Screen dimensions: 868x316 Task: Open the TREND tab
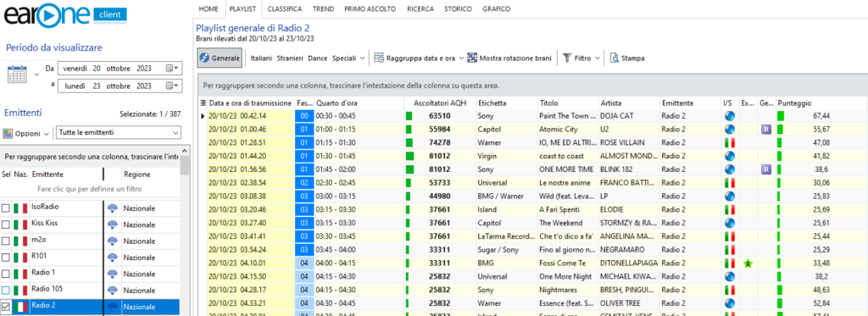(323, 8)
